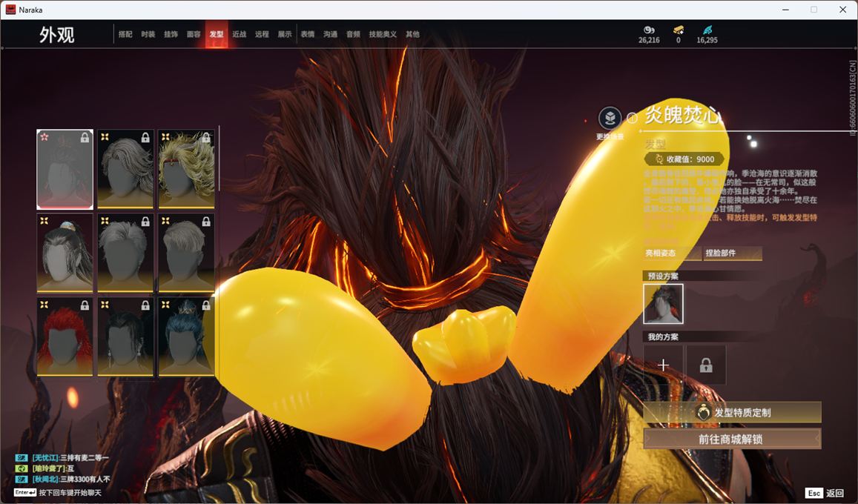Pick the preset scheme thumbnail under 预设方案
Image resolution: width=858 pixels, height=504 pixels.
click(x=663, y=304)
